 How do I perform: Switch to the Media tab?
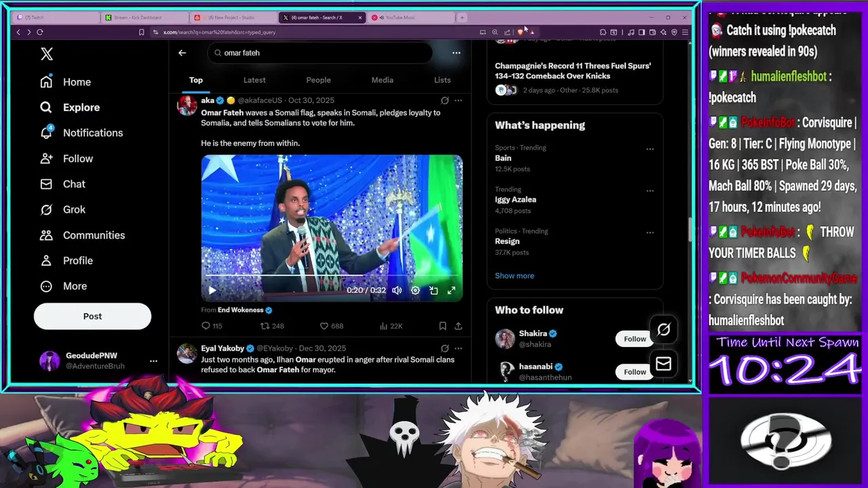click(x=382, y=80)
